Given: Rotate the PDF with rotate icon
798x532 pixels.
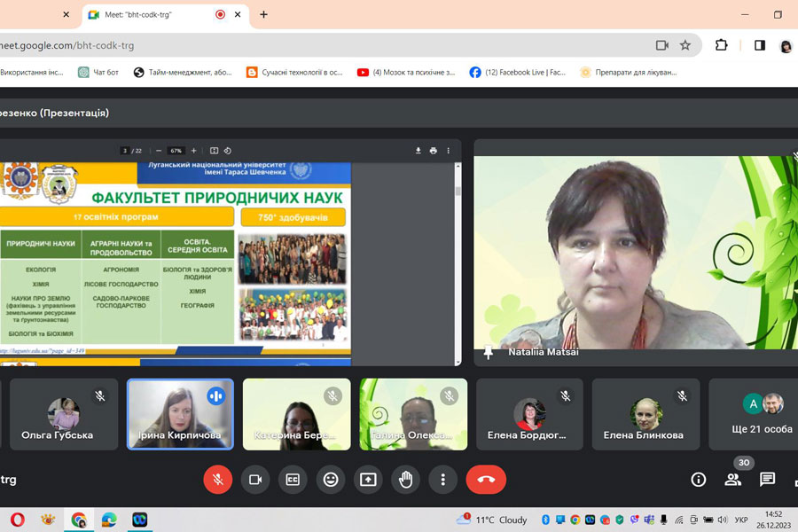Looking at the screenshot, I should click(x=228, y=151).
